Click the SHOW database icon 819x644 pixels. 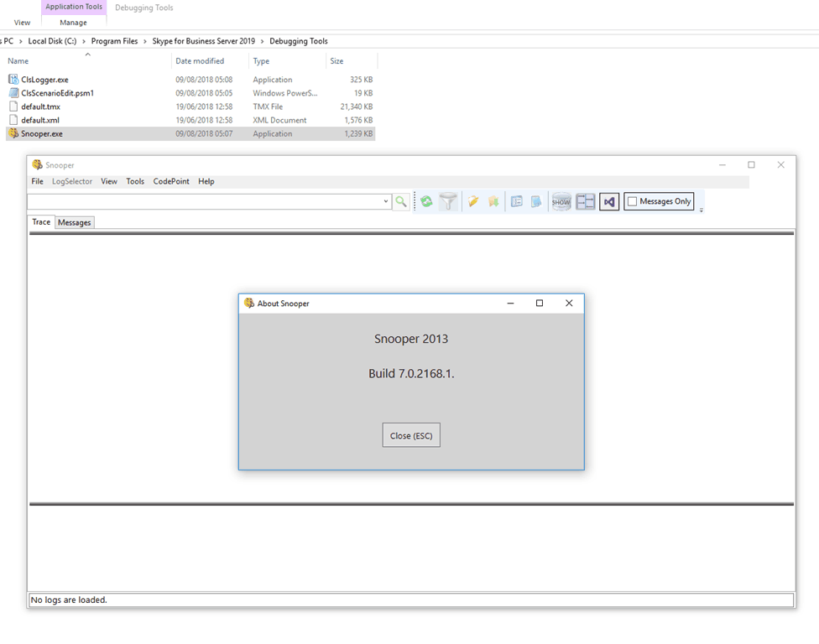(561, 201)
